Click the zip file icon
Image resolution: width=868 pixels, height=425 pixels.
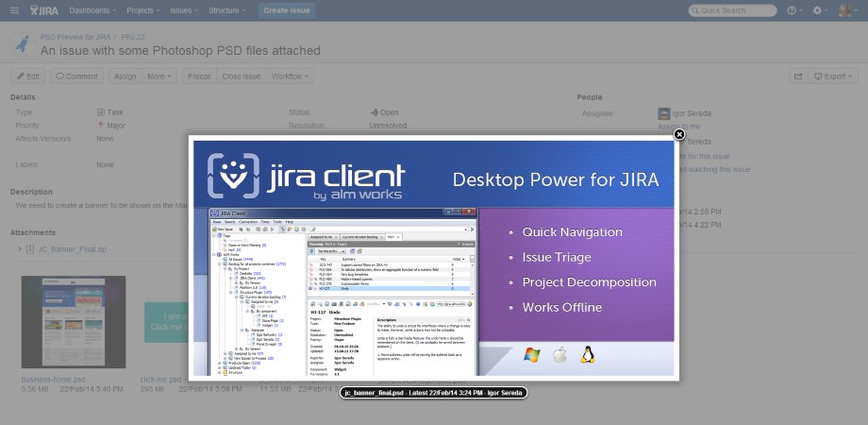[x=30, y=249]
